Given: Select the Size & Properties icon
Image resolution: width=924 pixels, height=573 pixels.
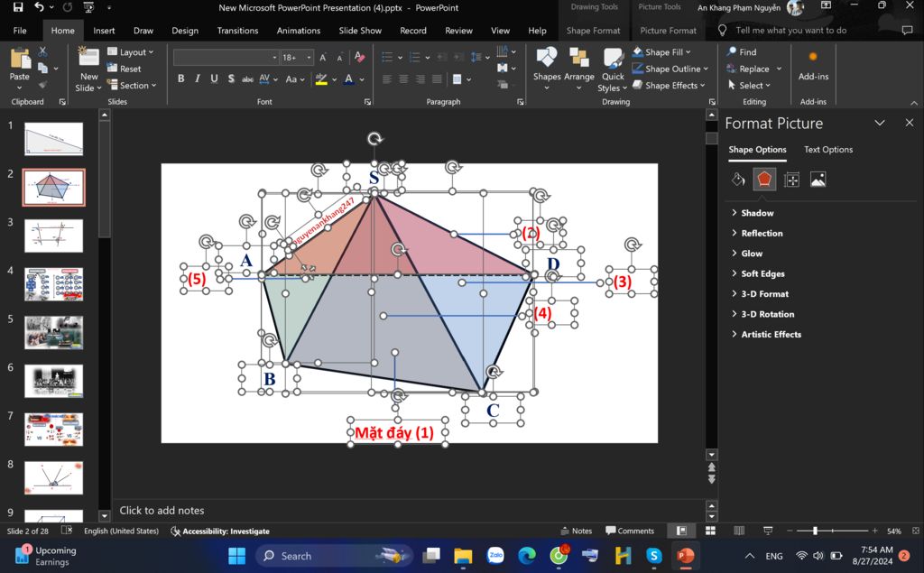Looking at the screenshot, I should (791, 180).
